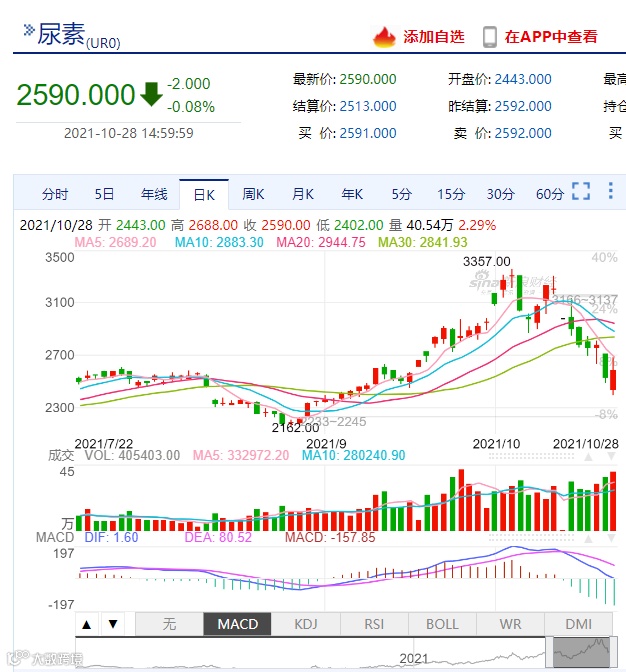This screenshot has width=626, height=672.
Task: Select the 日K chart tab
Action: 204,195
